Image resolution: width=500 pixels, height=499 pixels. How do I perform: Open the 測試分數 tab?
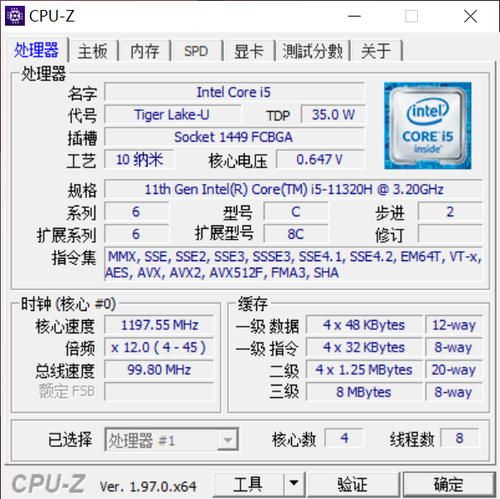[312, 51]
